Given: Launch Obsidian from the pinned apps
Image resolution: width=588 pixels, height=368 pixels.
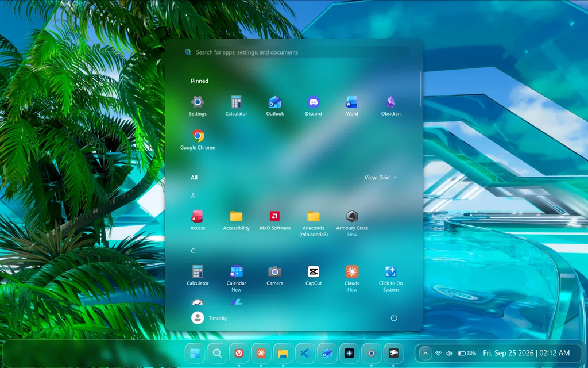Looking at the screenshot, I should 390,106.
